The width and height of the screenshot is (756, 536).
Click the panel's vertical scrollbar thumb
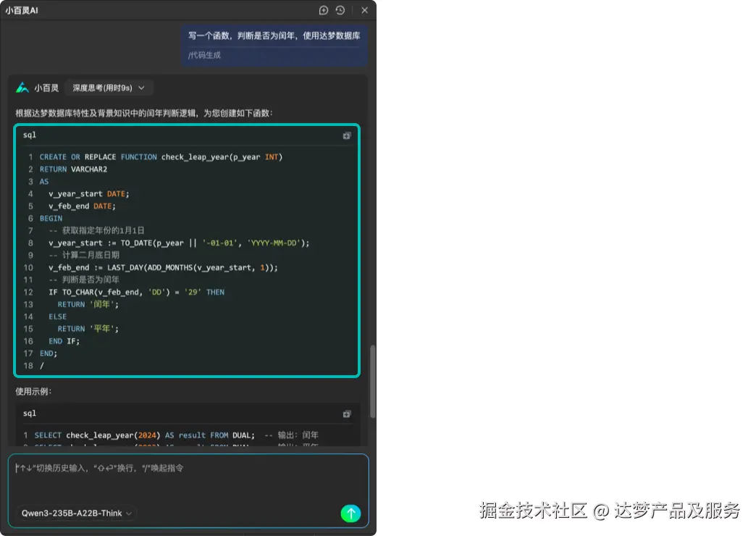pos(372,381)
